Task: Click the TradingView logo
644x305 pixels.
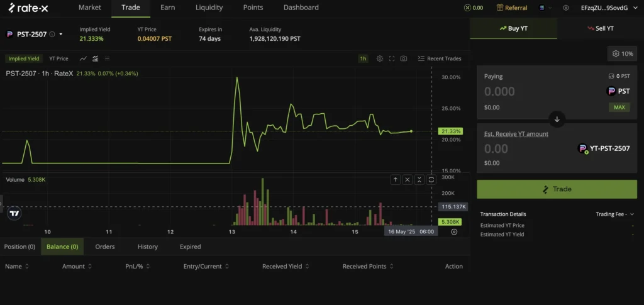Action: (15, 213)
